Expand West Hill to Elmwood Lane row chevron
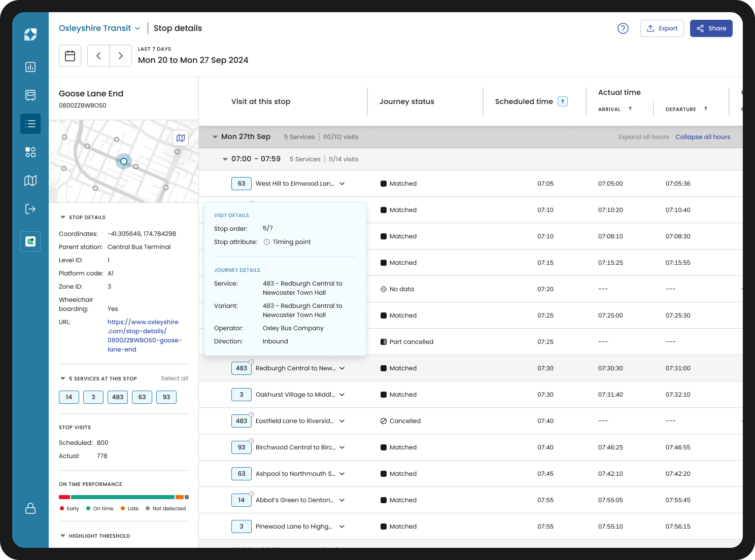Viewport: 755px width, 560px height. pos(342,184)
